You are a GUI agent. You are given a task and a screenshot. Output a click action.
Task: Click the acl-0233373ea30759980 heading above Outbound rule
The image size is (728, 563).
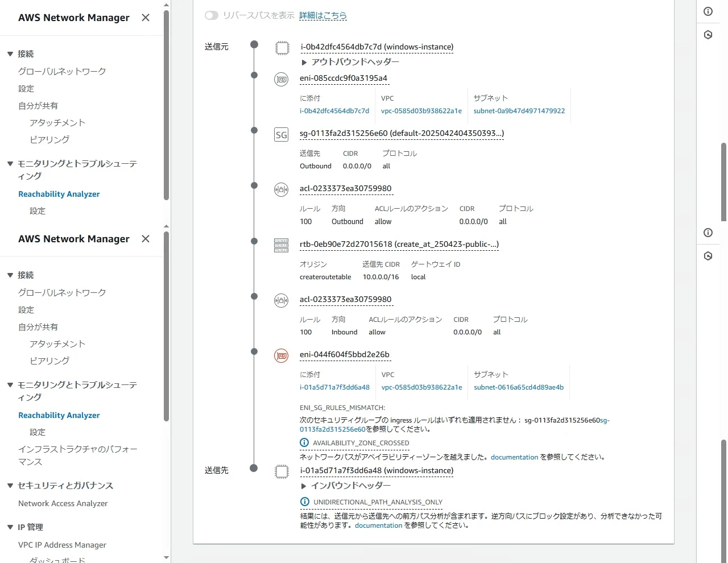tap(345, 189)
